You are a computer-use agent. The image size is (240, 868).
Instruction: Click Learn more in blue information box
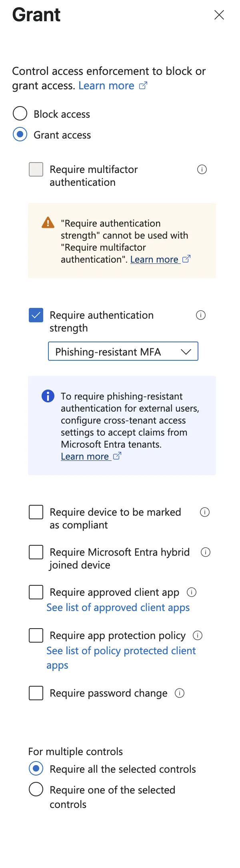(85, 456)
